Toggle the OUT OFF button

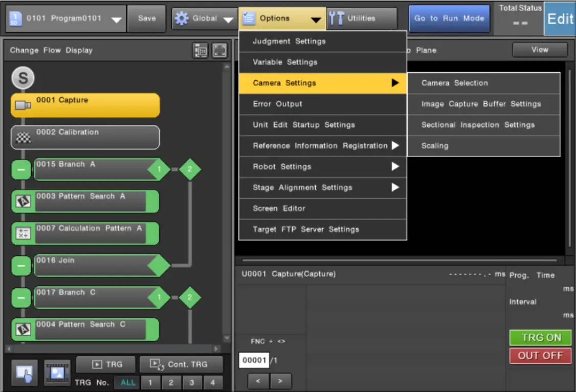click(x=540, y=356)
